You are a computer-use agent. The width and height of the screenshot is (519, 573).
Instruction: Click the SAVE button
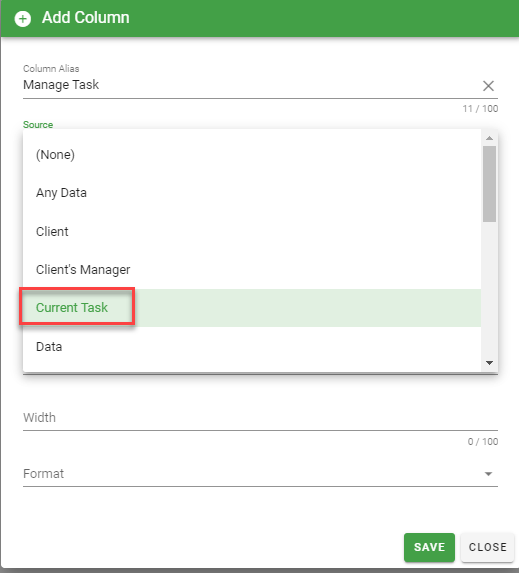point(429,547)
